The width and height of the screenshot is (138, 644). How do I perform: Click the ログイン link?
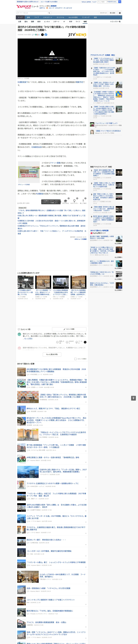point(42,8)
